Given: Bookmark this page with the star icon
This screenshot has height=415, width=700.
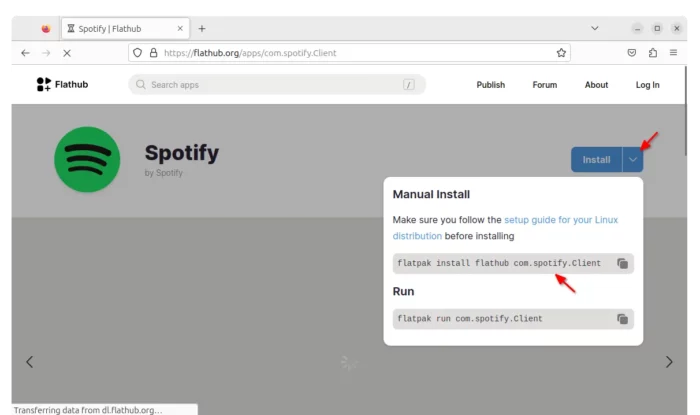Looking at the screenshot, I should tap(561, 53).
